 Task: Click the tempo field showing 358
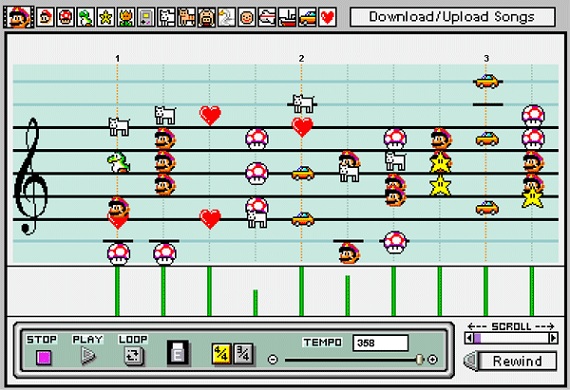pos(381,343)
